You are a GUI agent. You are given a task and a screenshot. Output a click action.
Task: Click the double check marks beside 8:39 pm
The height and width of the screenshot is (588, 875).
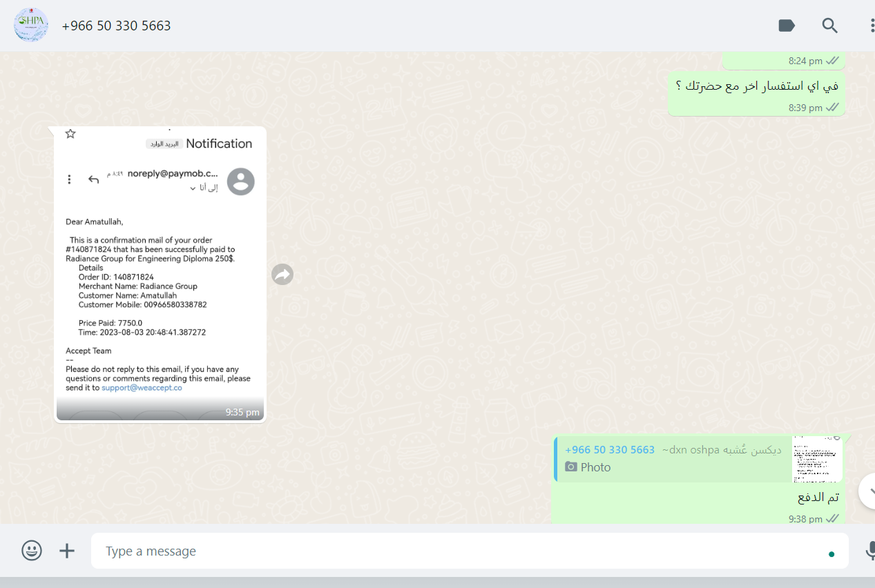(x=832, y=107)
